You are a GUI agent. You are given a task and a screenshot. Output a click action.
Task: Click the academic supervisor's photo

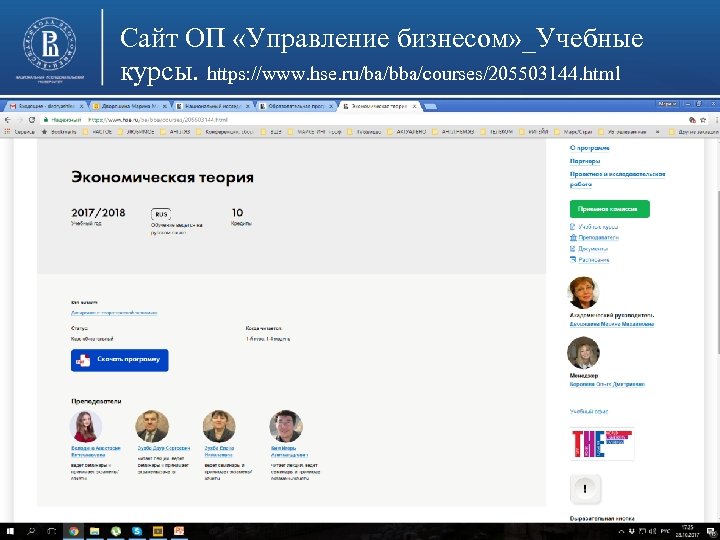pyautogui.click(x=583, y=292)
